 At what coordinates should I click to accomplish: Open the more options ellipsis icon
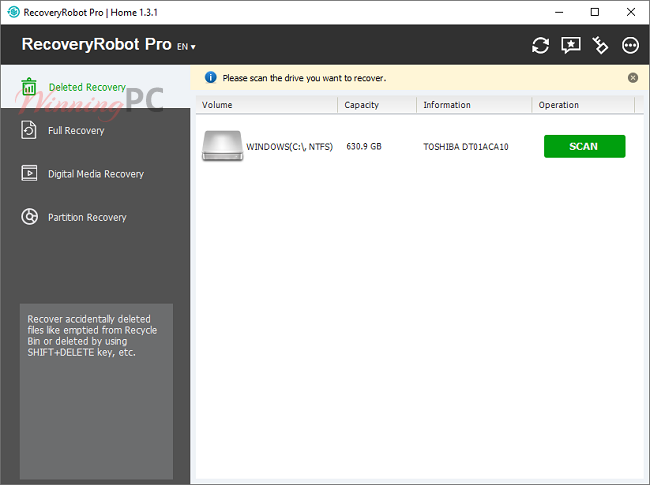pos(630,45)
